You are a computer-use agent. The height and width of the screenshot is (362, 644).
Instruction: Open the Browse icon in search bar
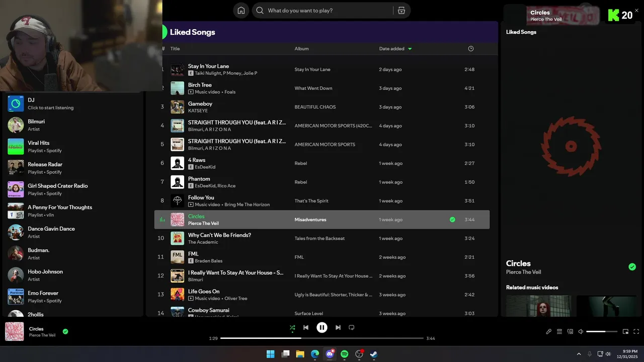(401, 11)
